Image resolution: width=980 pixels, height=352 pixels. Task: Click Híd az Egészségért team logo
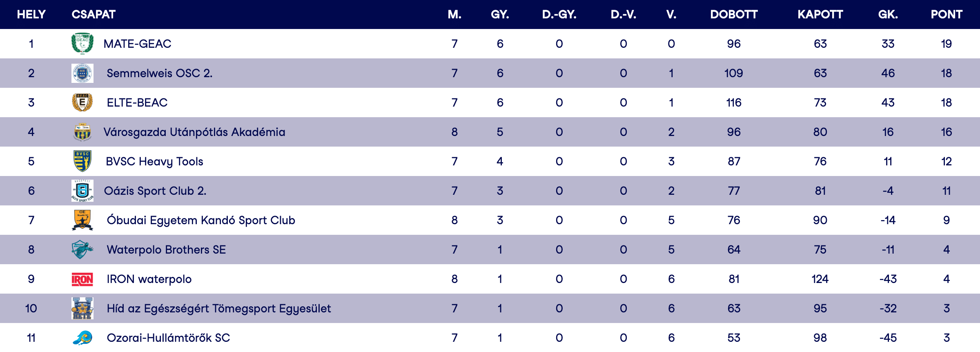click(82, 308)
